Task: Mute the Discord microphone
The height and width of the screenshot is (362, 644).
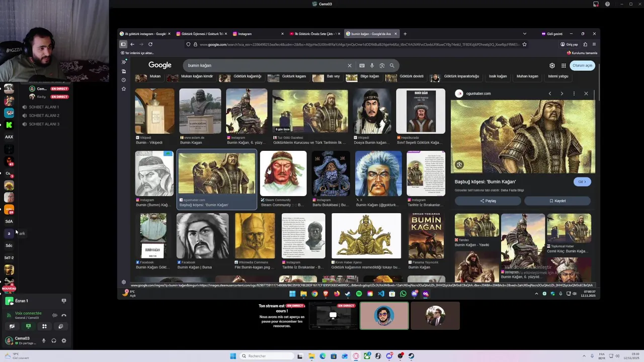Action: [x=44, y=340]
